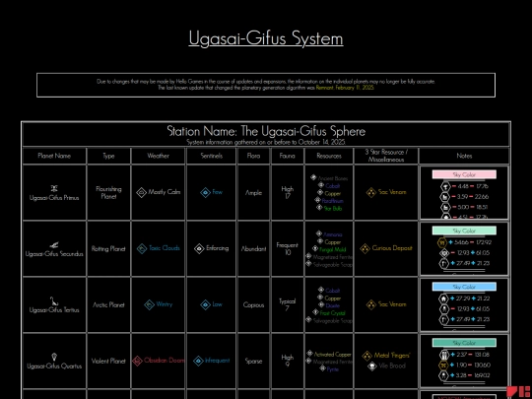Click the pink Sky Color swatch for Primus
The width and height of the screenshot is (532, 399).
[464, 174]
